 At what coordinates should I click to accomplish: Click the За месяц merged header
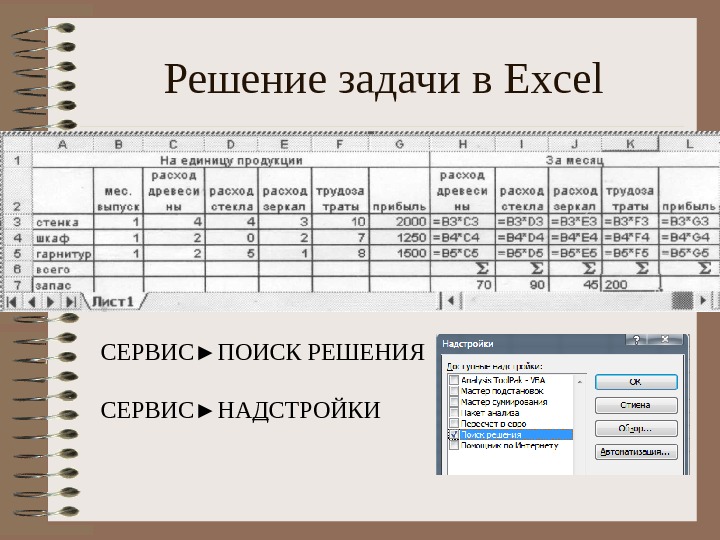(x=575, y=160)
